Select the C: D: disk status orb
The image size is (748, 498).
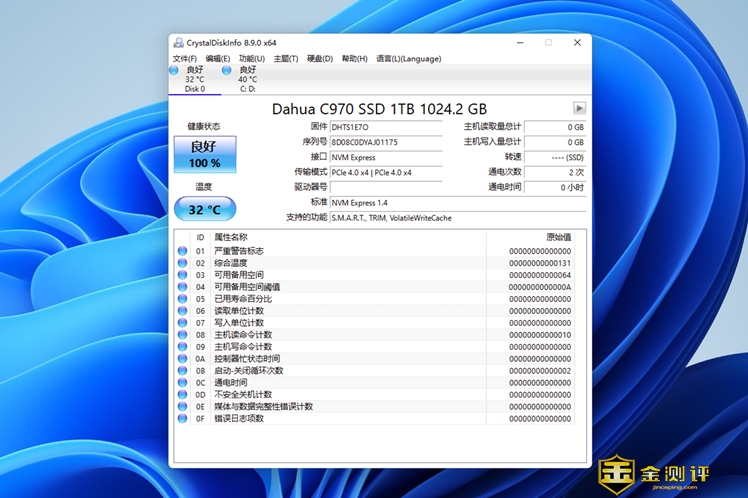click(x=228, y=70)
